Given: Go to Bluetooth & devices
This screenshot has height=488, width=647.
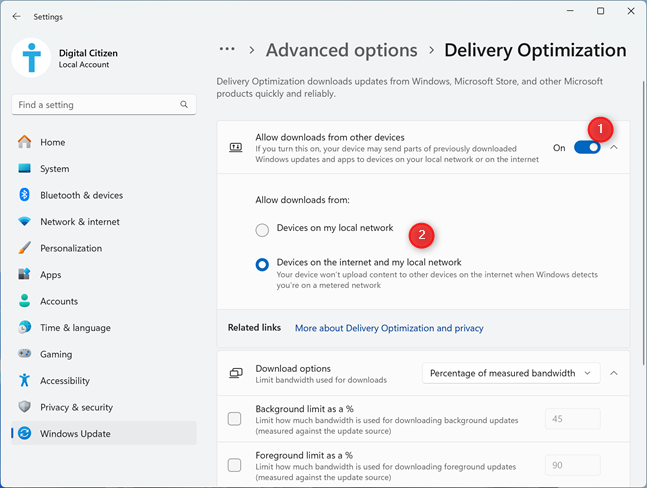Looking at the screenshot, I should pos(104,195).
